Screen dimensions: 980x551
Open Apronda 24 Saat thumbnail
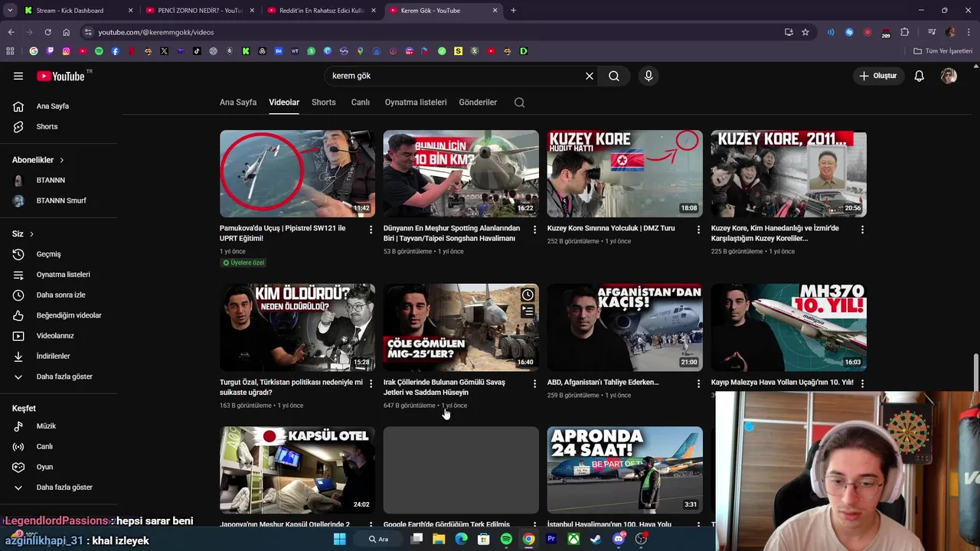625,470
